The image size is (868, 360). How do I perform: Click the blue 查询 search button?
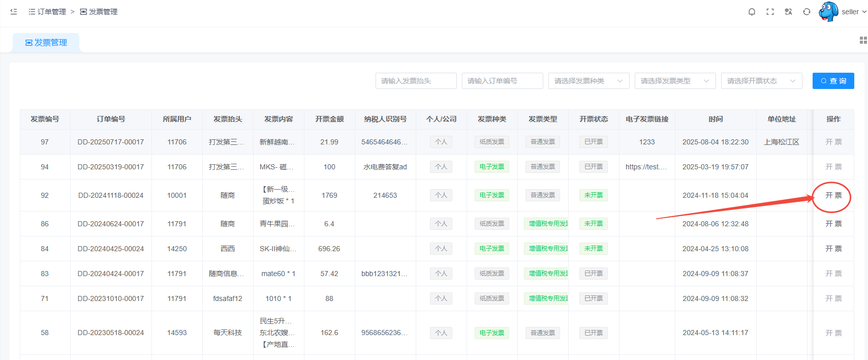point(833,81)
